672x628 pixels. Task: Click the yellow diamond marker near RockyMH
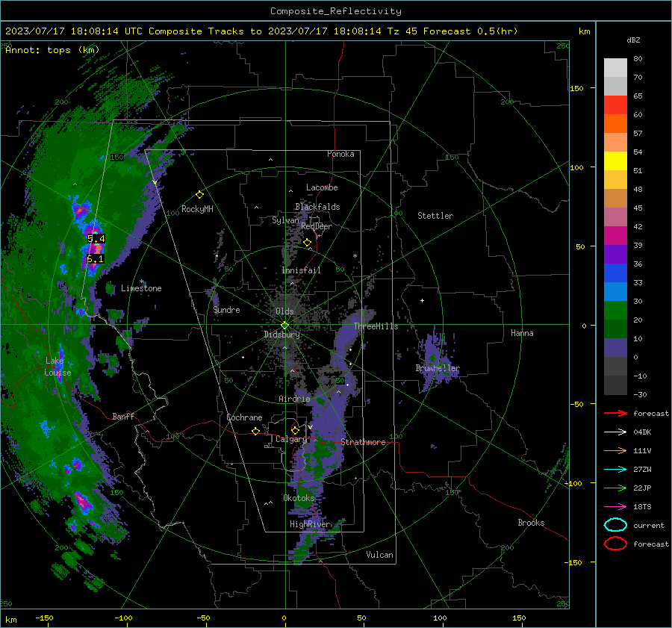tap(199, 195)
